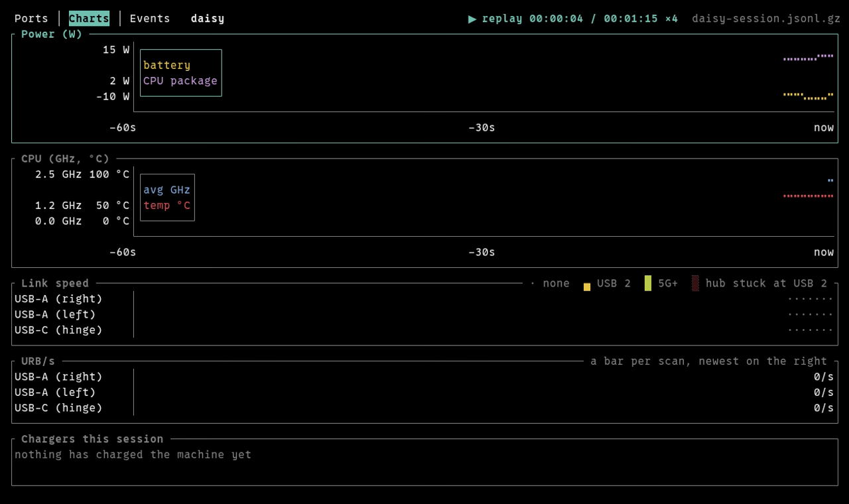The width and height of the screenshot is (849, 504).
Task: Click the daisy-session.jsonl.gz file name
Action: (766, 19)
